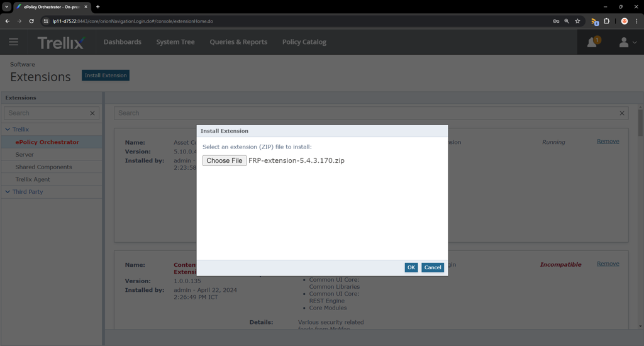Reload the ePolicy Orchestrator page

tap(31, 21)
